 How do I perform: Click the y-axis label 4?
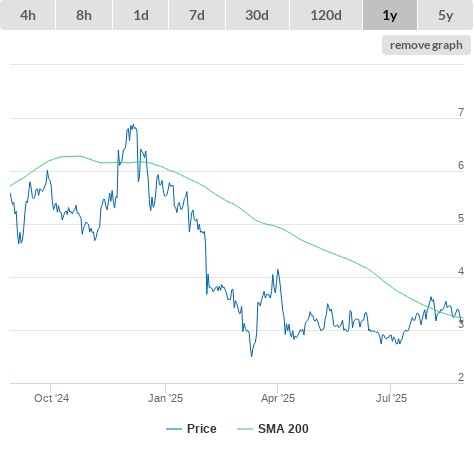(461, 271)
